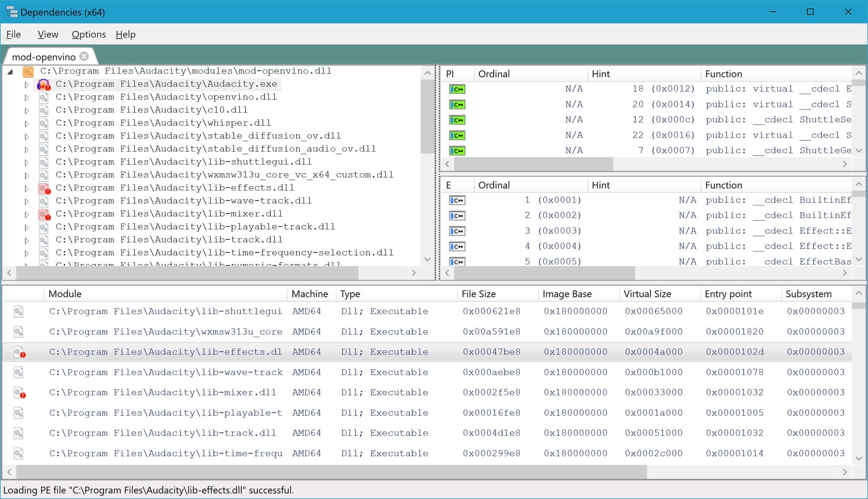Sort modules by Entry point column header
Screen dimensions: 868x499
[x=728, y=294]
